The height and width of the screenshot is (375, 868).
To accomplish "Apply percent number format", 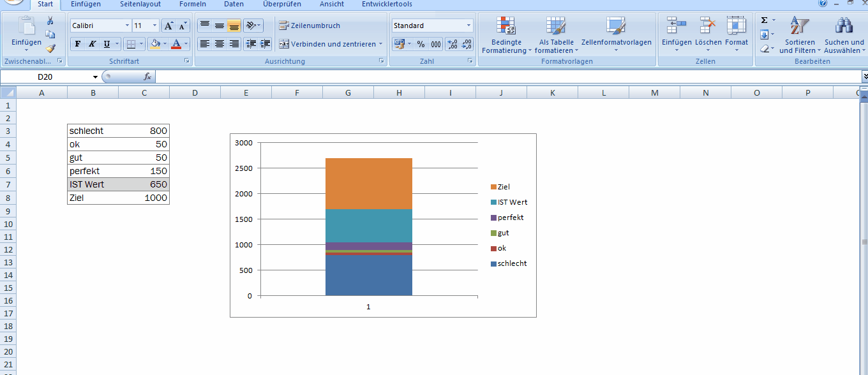I will coord(421,44).
